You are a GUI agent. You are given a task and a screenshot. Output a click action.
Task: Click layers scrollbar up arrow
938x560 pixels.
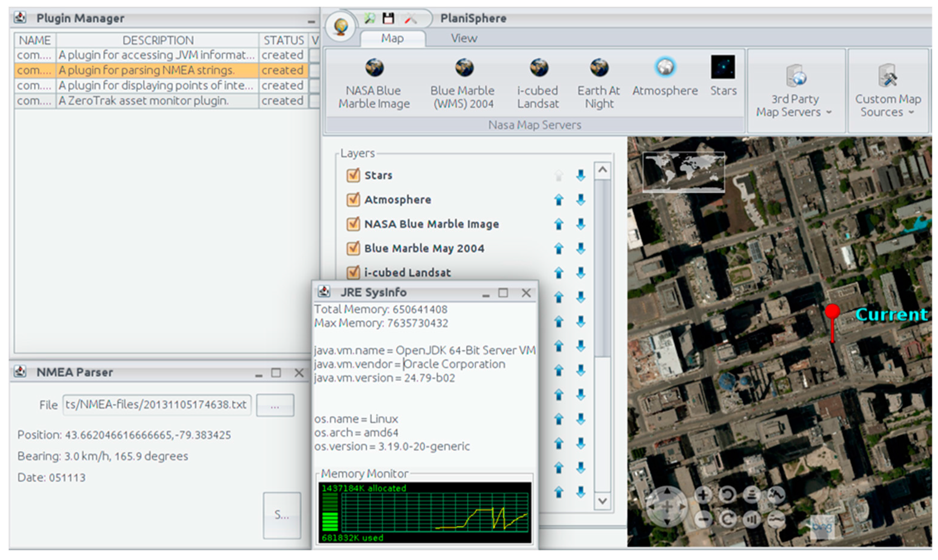[x=602, y=170]
